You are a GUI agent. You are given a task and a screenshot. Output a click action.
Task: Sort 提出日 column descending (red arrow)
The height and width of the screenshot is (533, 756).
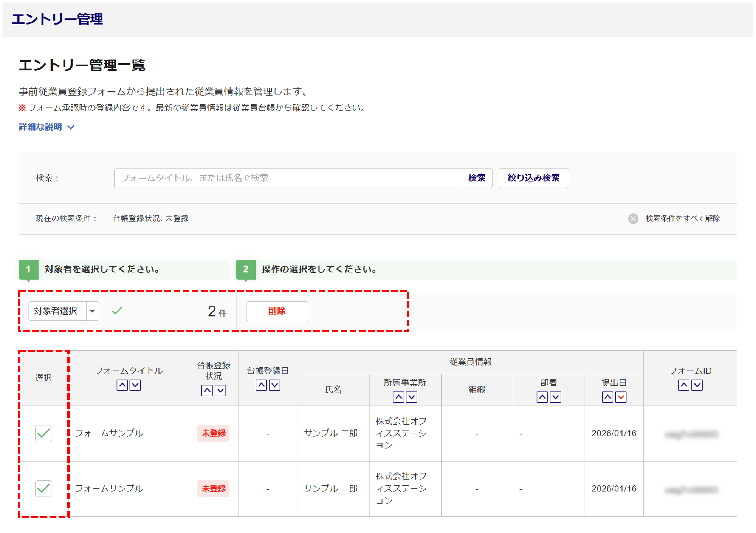(x=621, y=397)
